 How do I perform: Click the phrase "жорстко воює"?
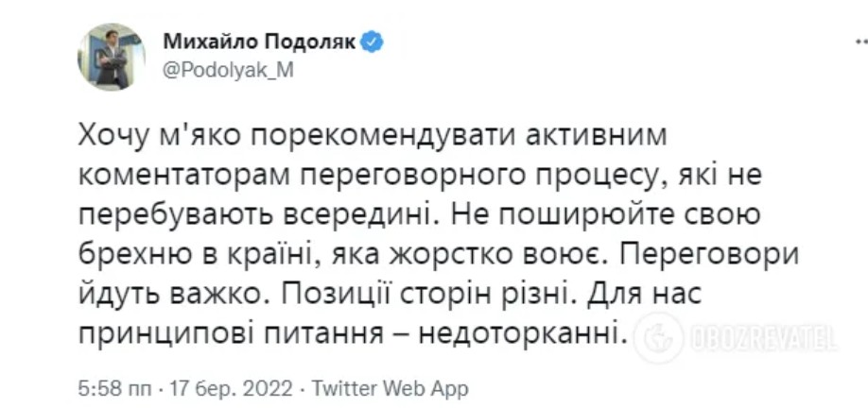pyautogui.click(x=534, y=253)
